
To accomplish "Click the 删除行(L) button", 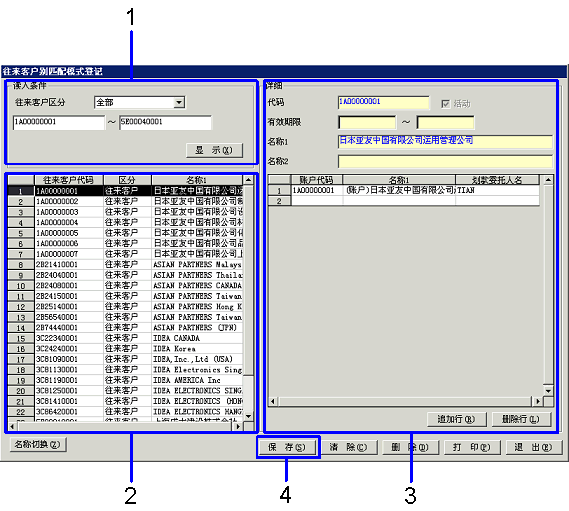I will click(x=521, y=419).
